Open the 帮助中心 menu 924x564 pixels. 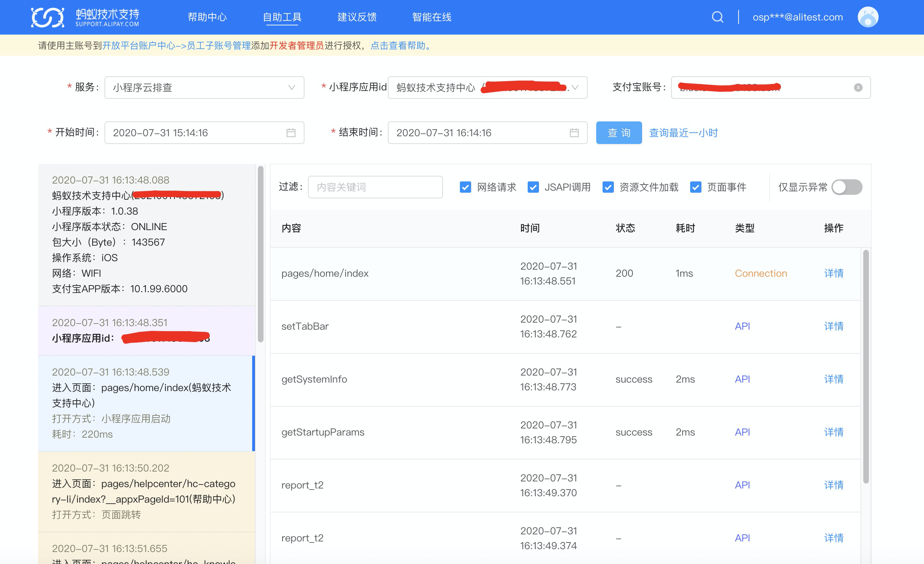click(207, 17)
